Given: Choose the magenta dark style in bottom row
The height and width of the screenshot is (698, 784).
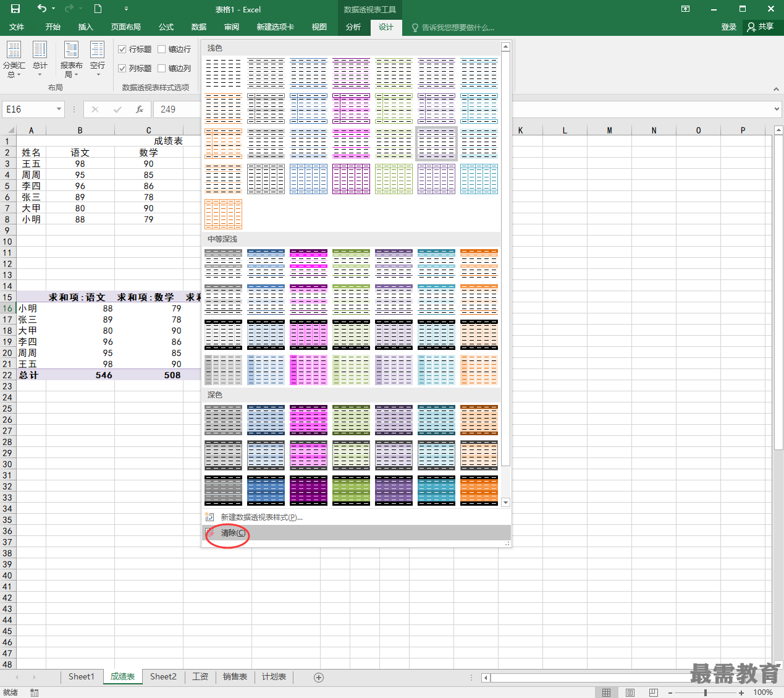Looking at the screenshot, I should (308, 490).
